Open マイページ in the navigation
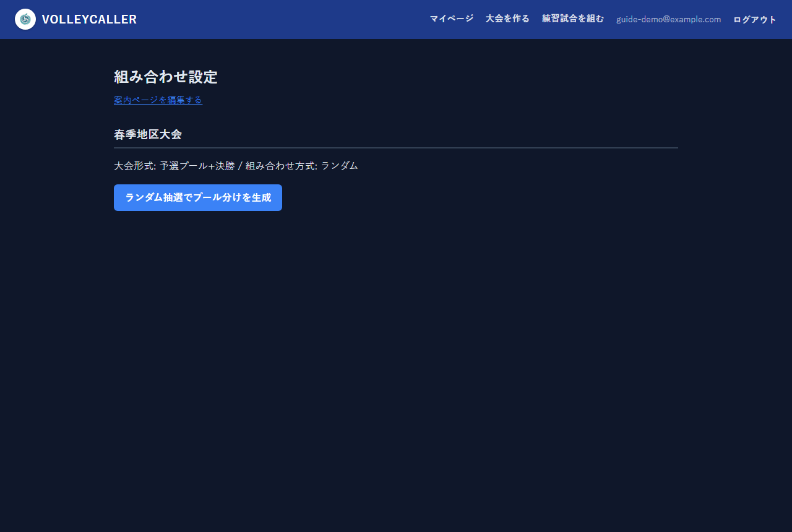The image size is (792, 532). tap(452, 19)
